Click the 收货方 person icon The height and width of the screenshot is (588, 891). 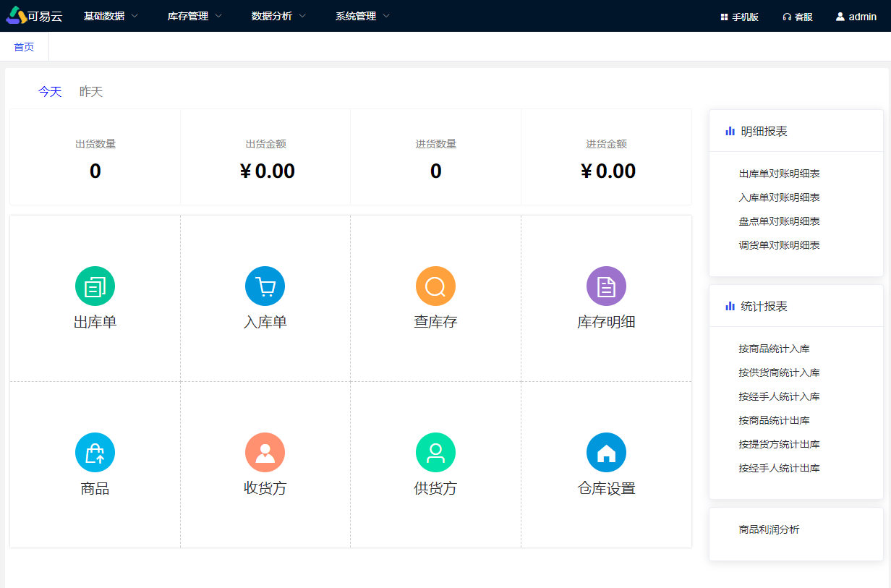(x=265, y=453)
